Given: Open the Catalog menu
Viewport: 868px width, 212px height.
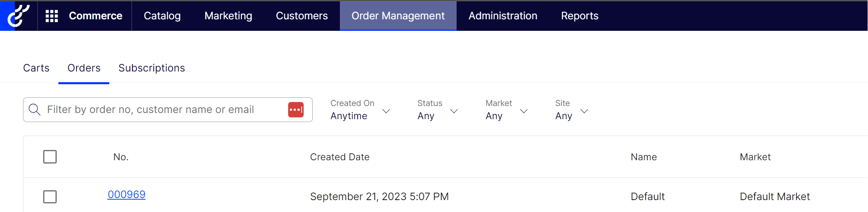Looking at the screenshot, I should (x=162, y=16).
